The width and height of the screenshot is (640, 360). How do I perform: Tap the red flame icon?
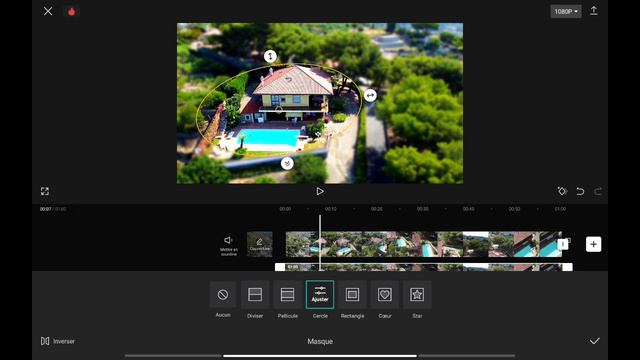[x=71, y=12]
